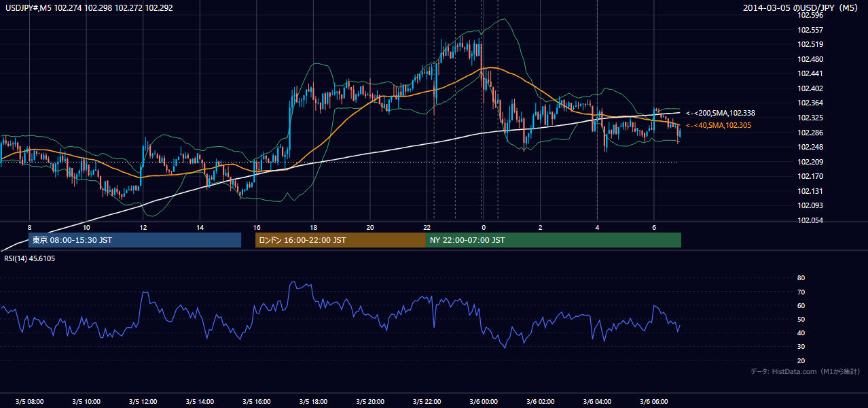
Task: Click the USDJPY#,M5 price header text
Action: [90, 8]
